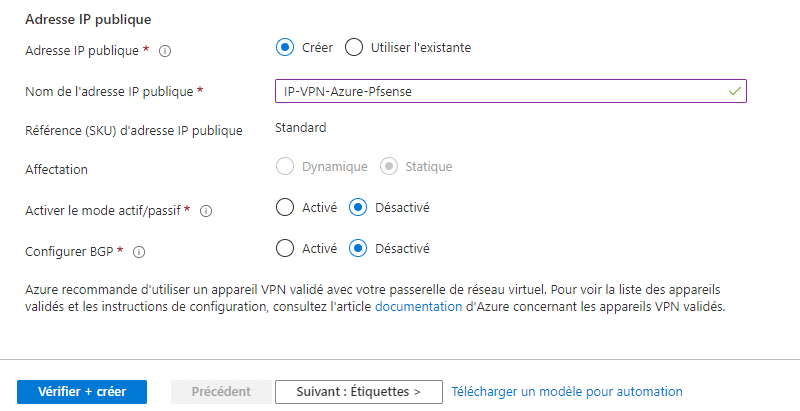Click info icon beside Activer le mode actif/passif
The image size is (800, 411).
point(206,212)
